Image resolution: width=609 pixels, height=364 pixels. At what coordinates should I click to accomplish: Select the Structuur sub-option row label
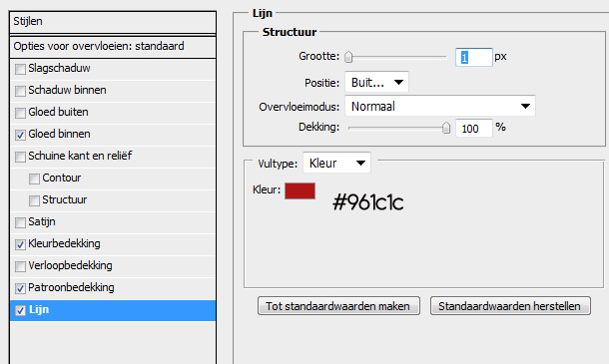coord(65,199)
